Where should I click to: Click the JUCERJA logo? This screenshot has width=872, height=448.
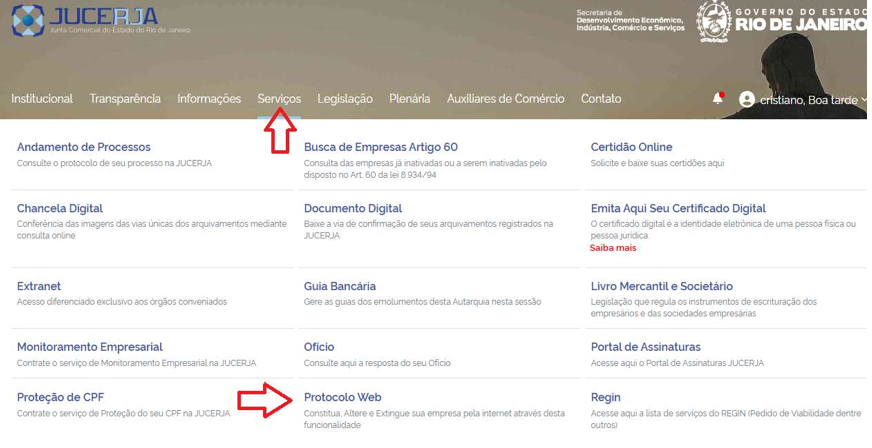pos(100,21)
